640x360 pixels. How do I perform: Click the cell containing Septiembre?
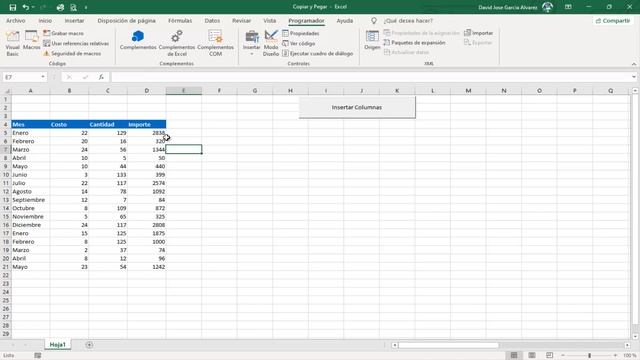31,200
